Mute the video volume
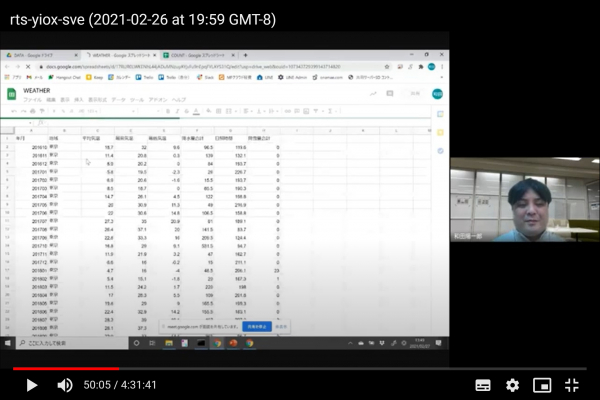 click(x=65, y=385)
